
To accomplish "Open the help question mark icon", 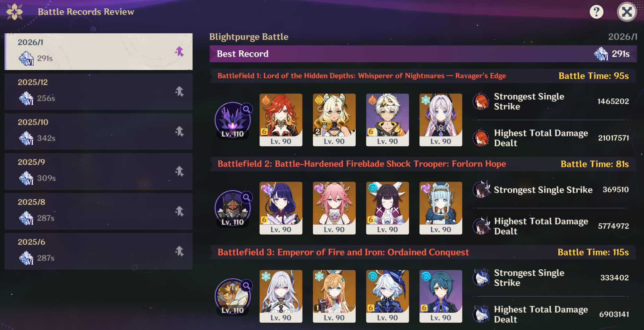I will pyautogui.click(x=596, y=12).
